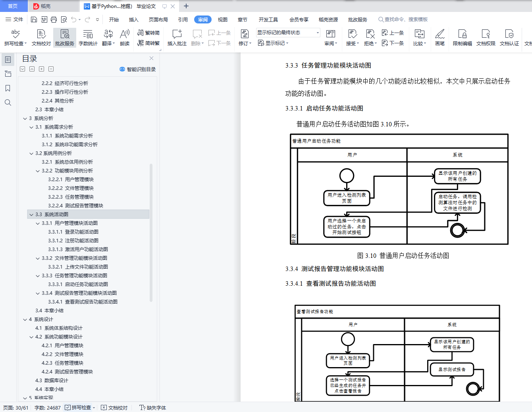Click the Undo arrow icon
The image size is (532, 412).
73,19
